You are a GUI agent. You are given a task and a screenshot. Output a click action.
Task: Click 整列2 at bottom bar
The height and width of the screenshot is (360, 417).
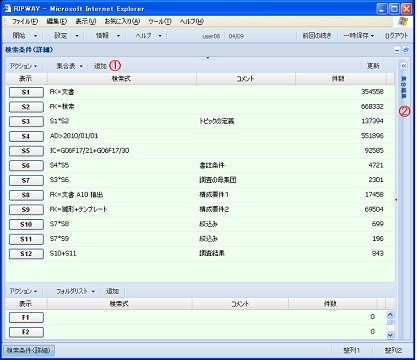[393, 350]
